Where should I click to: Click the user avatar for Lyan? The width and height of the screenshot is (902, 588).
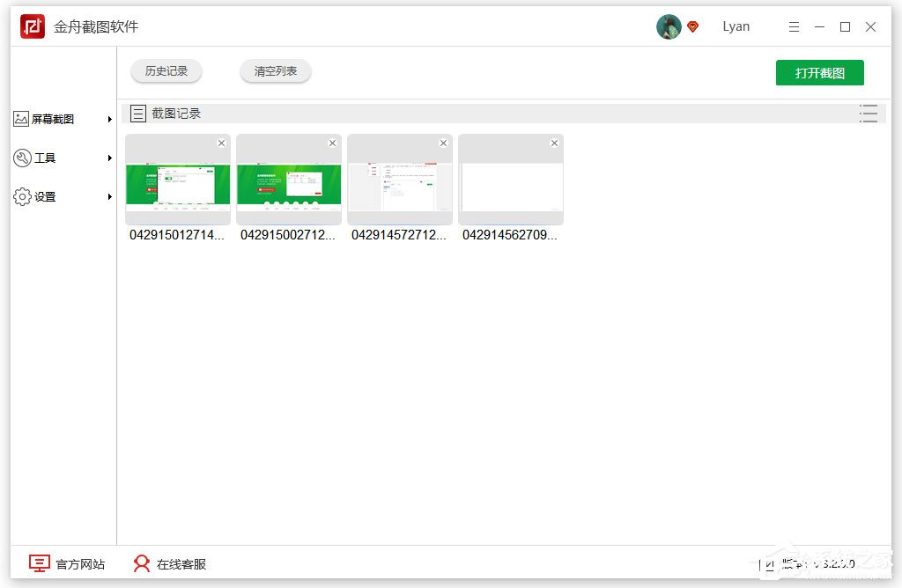(x=669, y=26)
